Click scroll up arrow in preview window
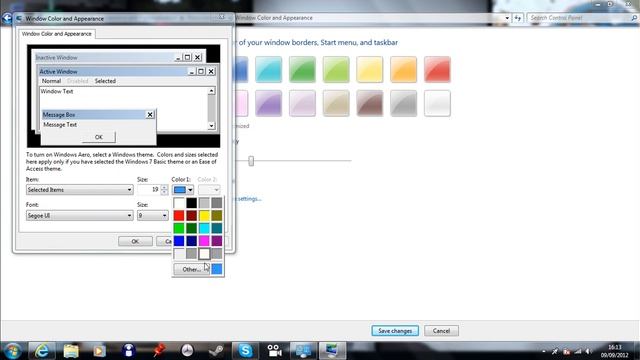640x360 pixels. [x=211, y=91]
